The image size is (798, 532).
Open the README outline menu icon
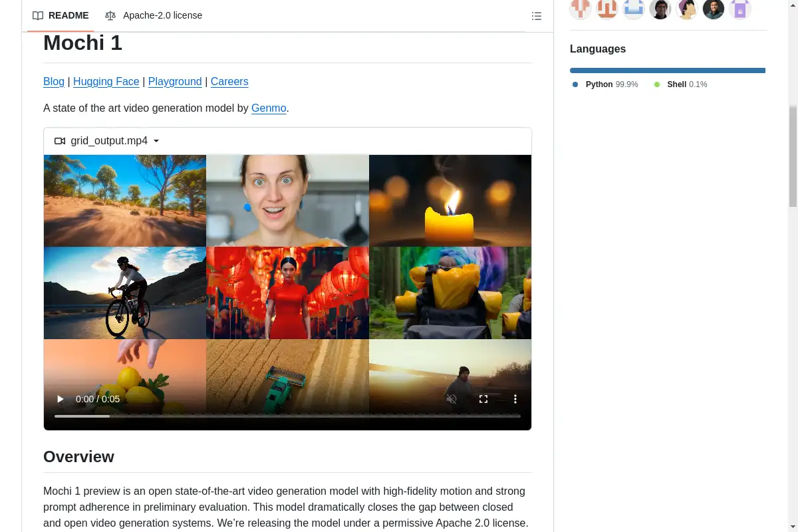coord(537,16)
